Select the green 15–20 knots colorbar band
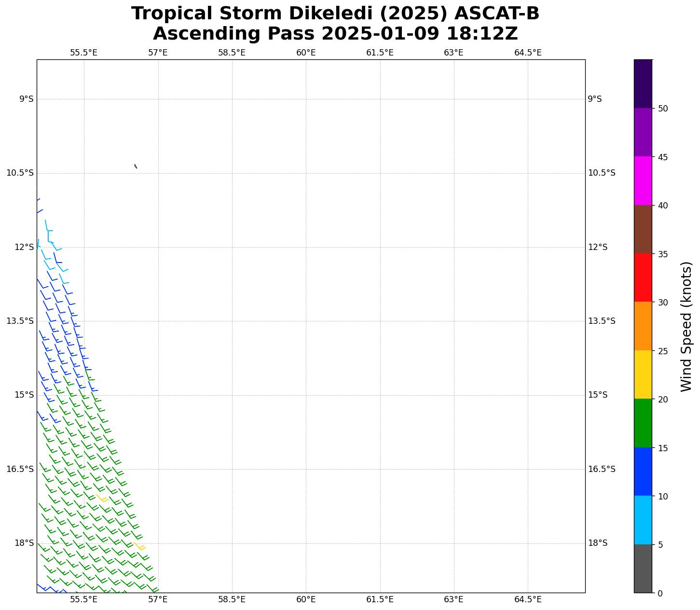 pos(643,423)
